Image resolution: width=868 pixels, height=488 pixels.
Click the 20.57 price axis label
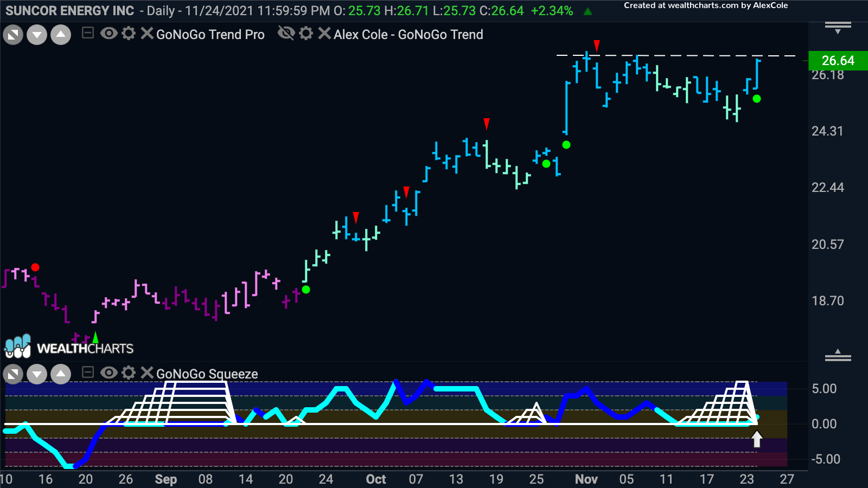click(828, 245)
